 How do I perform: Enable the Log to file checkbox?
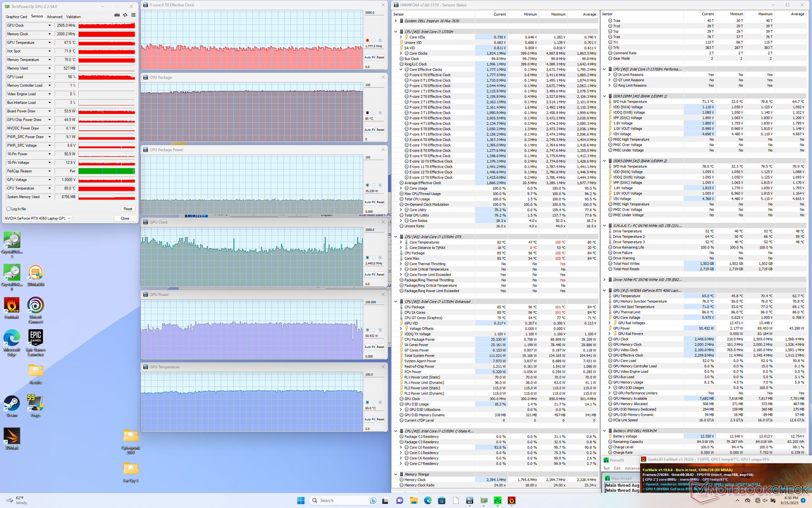coord(8,209)
